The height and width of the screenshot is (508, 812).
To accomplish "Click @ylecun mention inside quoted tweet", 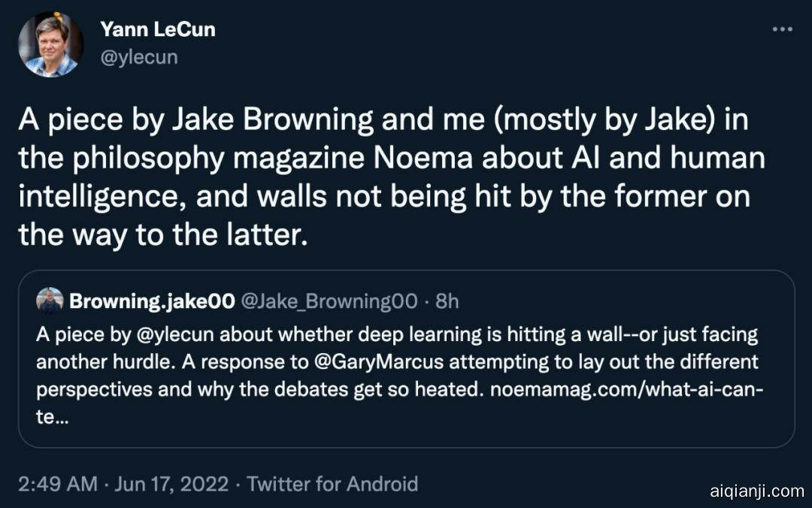I will pos(180,334).
